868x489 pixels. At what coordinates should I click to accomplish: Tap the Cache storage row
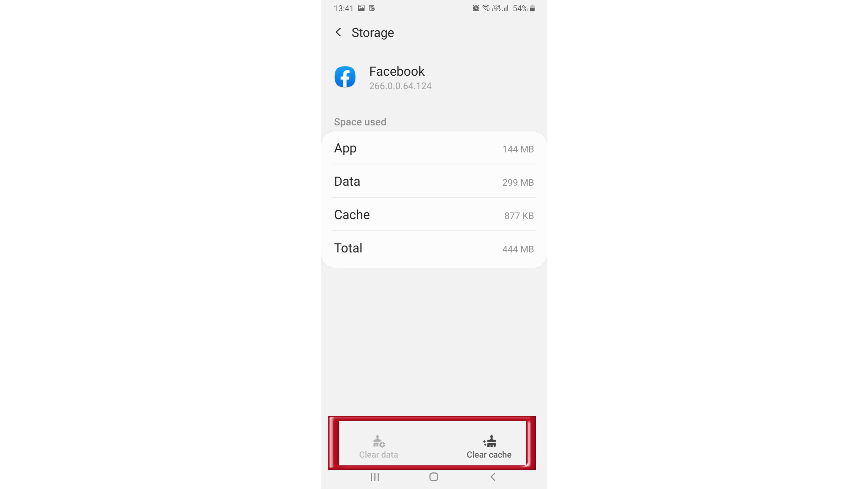coord(433,215)
